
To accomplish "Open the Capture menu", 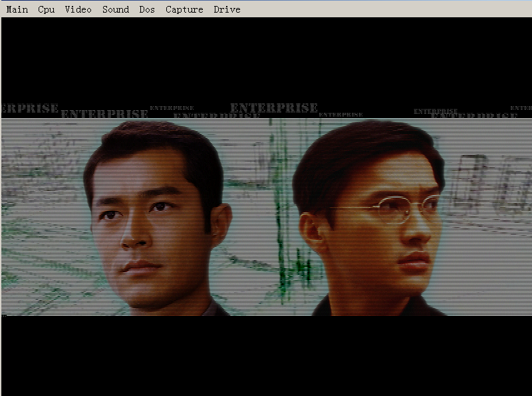I will tap(184, 9).
